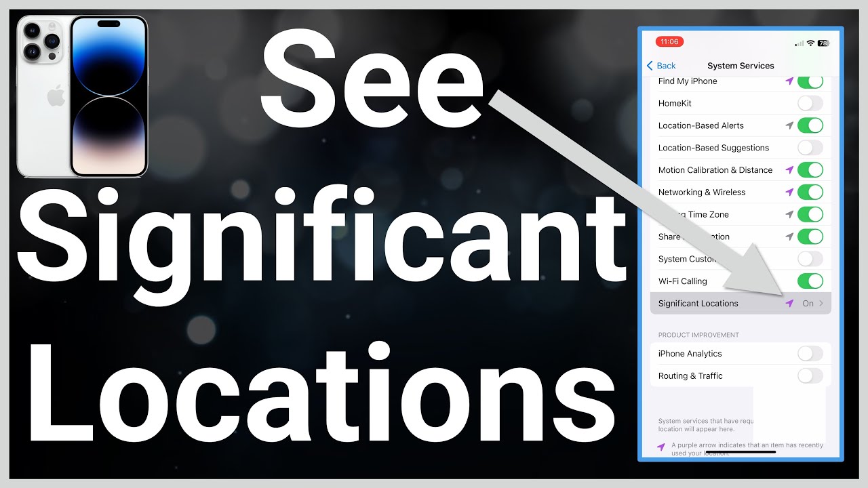Enable the System Customization switch
The image size is (868, 488).
coord(810,259)
